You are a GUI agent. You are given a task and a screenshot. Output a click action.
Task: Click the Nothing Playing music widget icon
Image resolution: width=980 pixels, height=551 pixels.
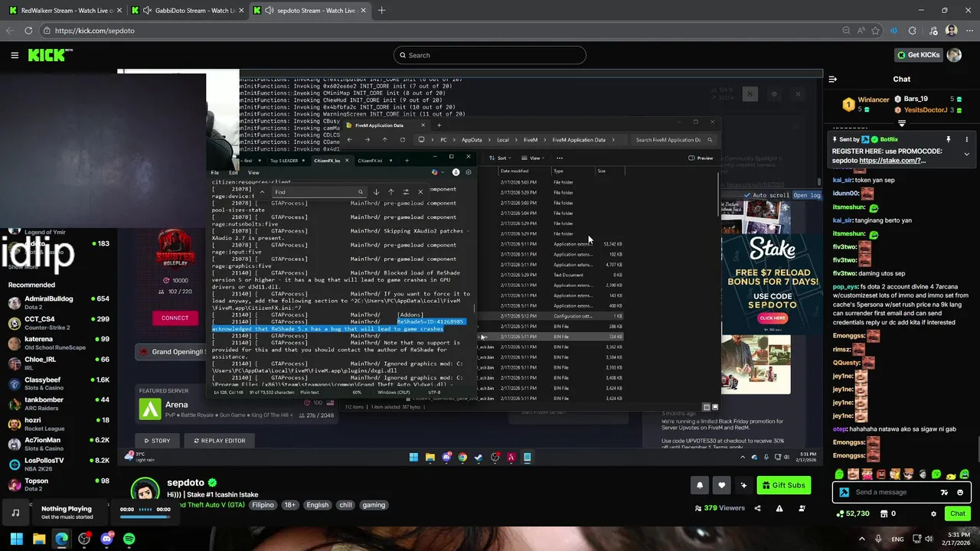click(x=16, y=513)
